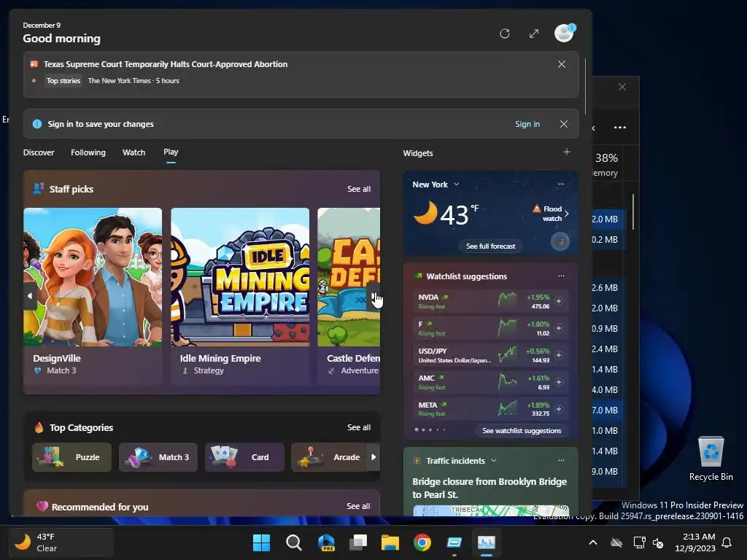See all Top Categories
The height and width of the screenshot is (560, 747).
coord(359,427)
